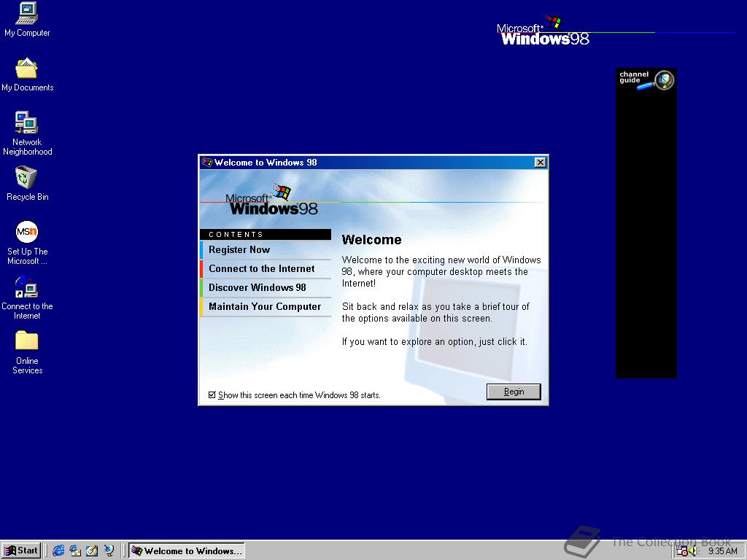Click the Welcome dialog title bar icon
This screenshot has height=560, width=747.
click(x=206, y=163)
